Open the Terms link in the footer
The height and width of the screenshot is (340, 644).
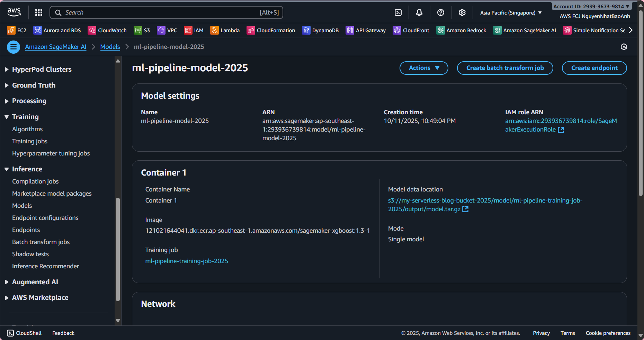(x=568, y=333)
